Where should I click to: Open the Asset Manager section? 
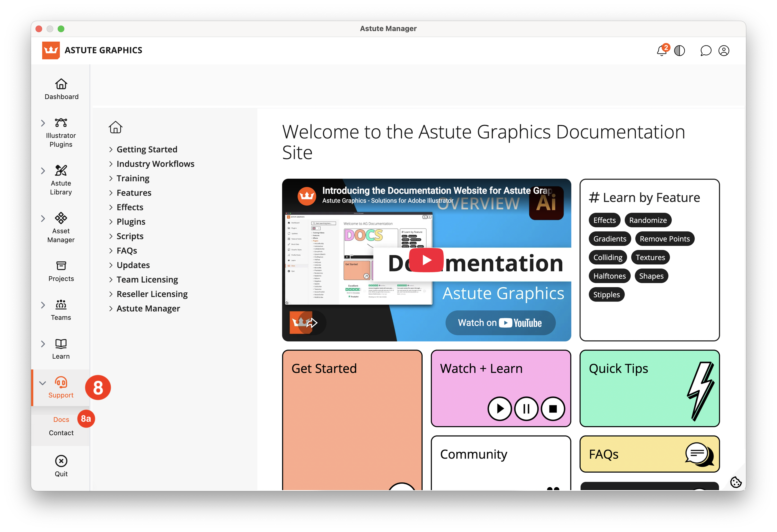click(61, 228)
